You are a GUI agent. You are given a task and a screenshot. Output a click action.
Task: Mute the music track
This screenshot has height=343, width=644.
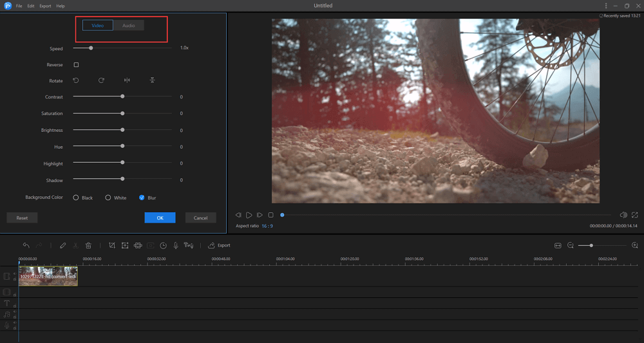[x=15, y=311]
